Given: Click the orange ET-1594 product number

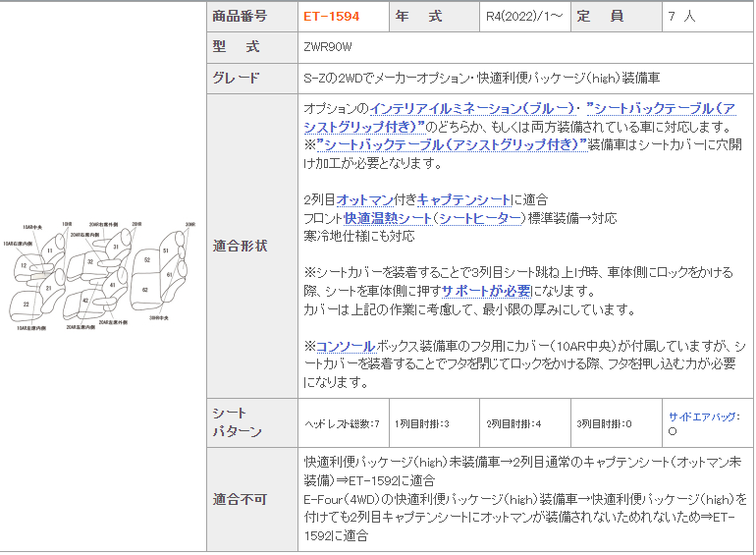Looking at the screenshot, I should coord(331,17).
